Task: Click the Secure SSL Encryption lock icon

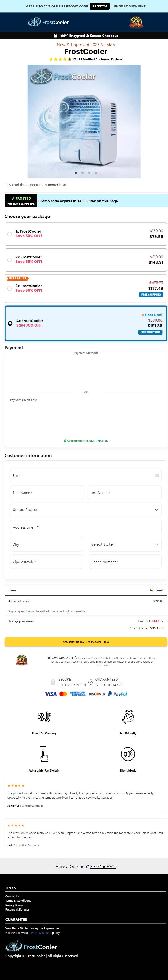Action: [x=53, y=682]
